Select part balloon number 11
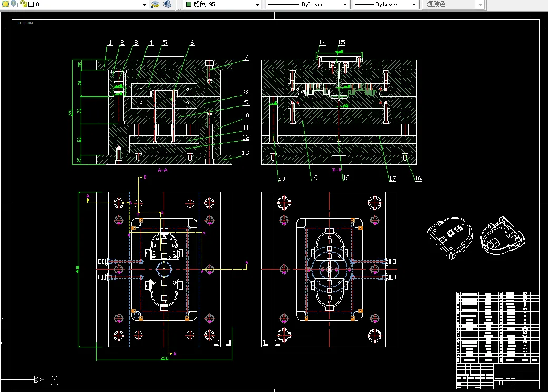The image size is (548, 392). click(x=246, y=128)
